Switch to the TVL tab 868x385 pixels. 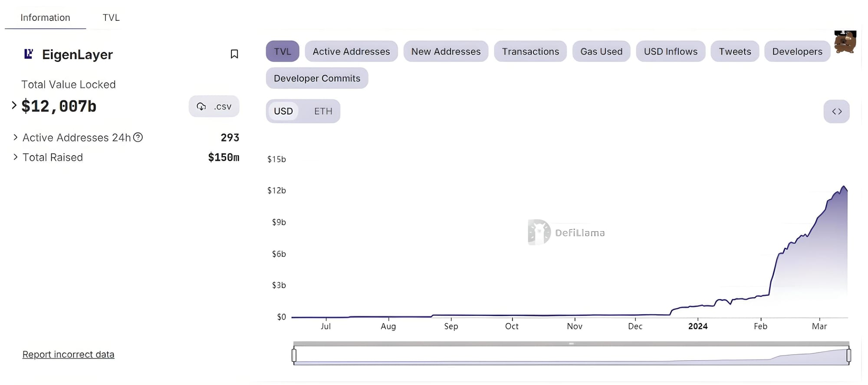pos(111,17)
